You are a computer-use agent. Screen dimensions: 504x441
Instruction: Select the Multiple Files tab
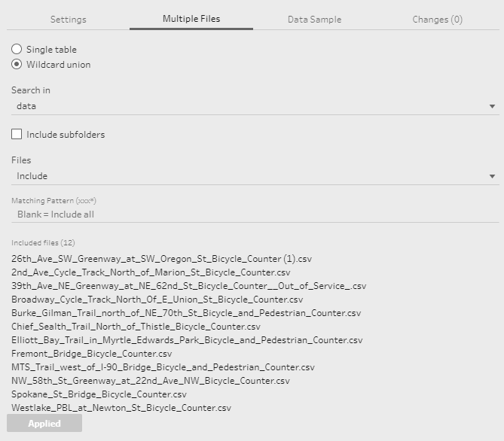(x=191, y=19)
